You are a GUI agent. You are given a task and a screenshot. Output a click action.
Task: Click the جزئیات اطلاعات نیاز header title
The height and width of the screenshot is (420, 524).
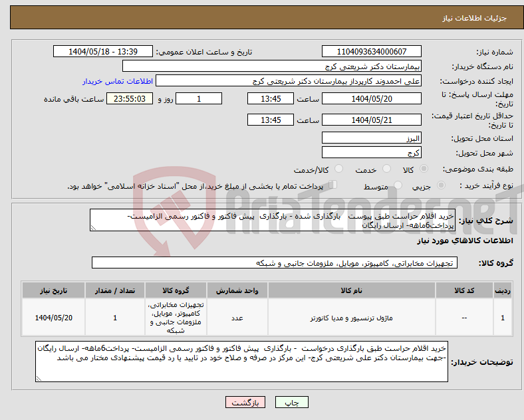[475, 18]
